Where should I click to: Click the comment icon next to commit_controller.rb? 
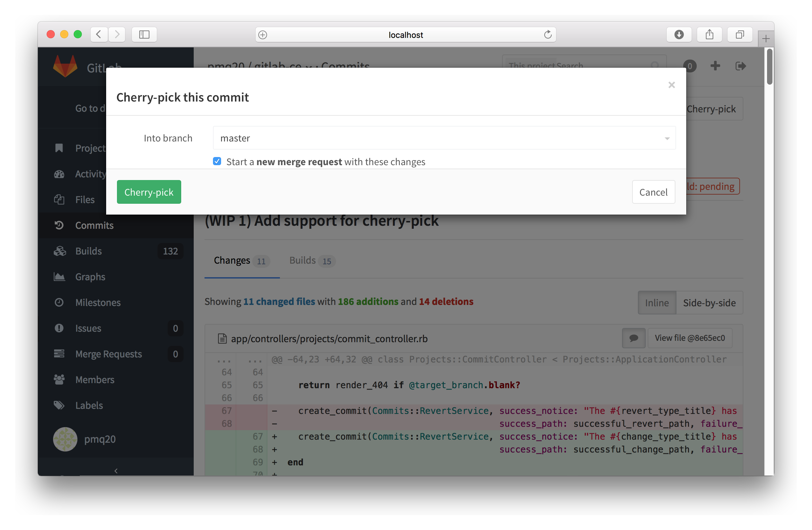tap(634, 338)
